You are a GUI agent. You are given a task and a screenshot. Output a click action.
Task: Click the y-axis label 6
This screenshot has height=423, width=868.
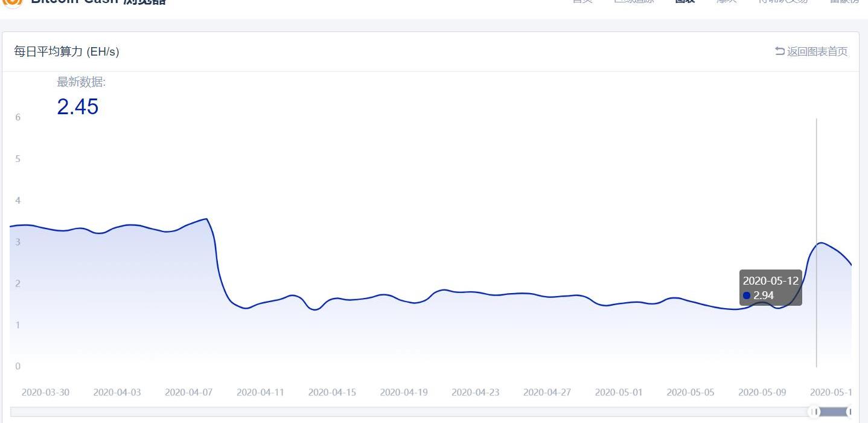coord(18,117)
